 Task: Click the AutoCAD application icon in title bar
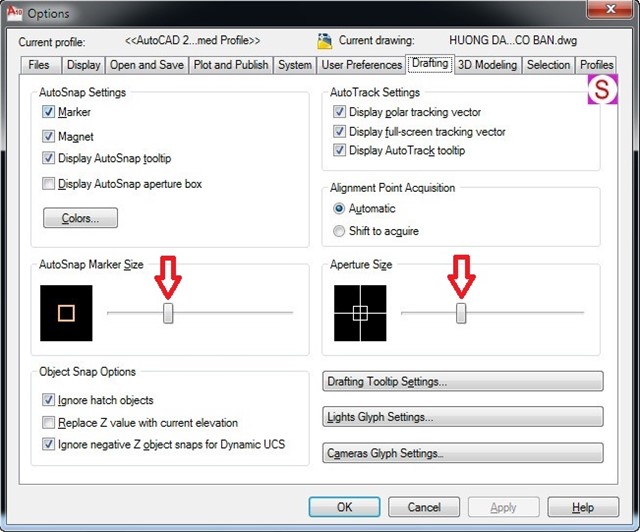[14, 12]
